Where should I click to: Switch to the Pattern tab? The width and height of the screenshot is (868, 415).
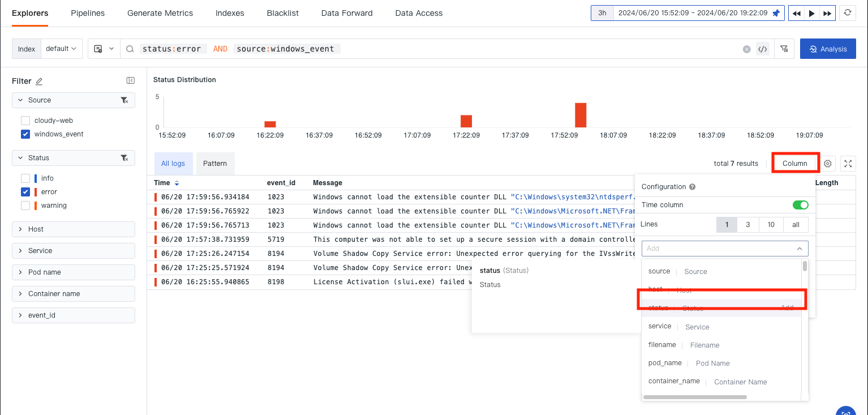coord(215,164)
